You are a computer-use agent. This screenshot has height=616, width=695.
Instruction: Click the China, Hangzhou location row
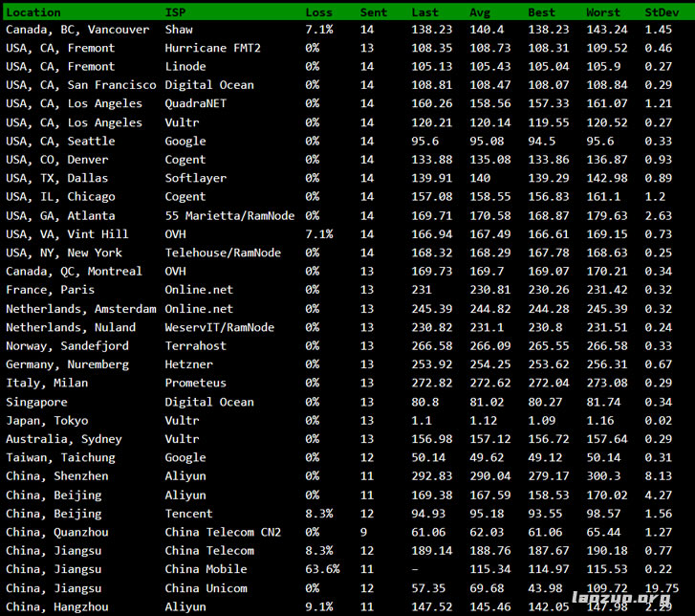tap(57, 607)
